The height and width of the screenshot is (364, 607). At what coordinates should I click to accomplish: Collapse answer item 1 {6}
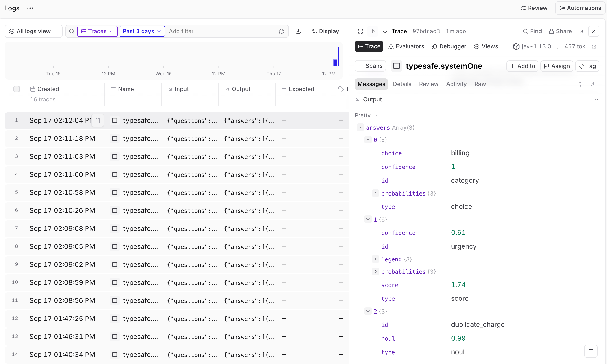(368, 219)
